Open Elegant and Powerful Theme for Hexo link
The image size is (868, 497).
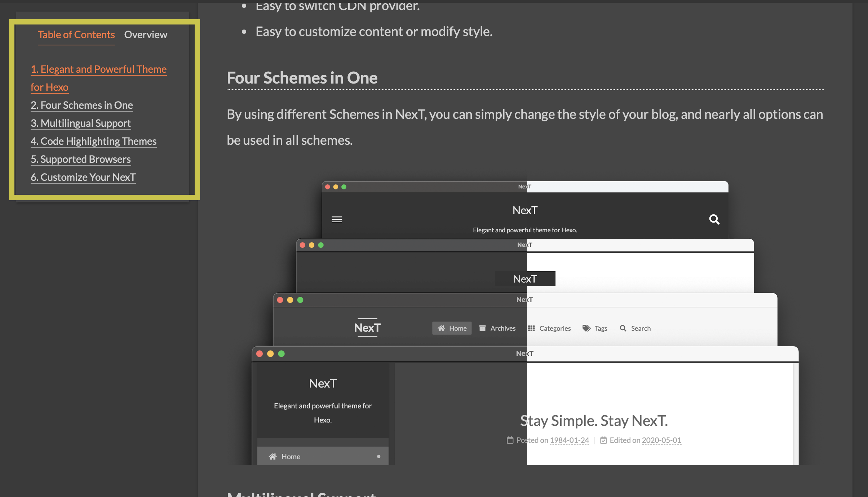pos(98,69)
